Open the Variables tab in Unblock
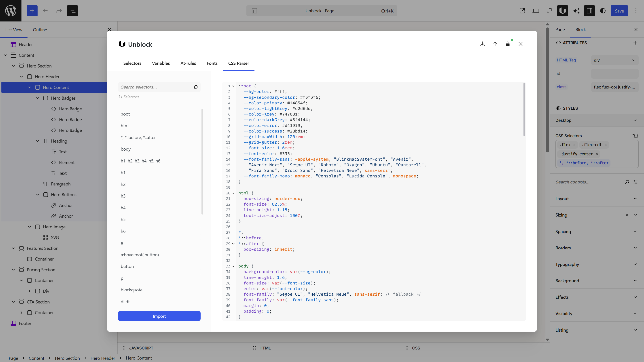This screenshot has width=644, height=362. coord(161,63)
